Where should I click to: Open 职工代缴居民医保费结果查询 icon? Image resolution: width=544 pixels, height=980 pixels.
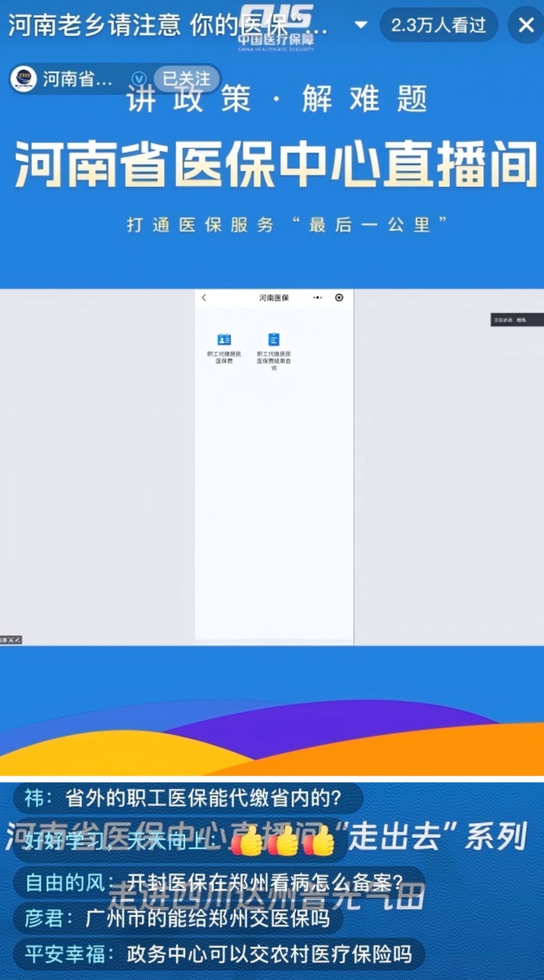274,351
